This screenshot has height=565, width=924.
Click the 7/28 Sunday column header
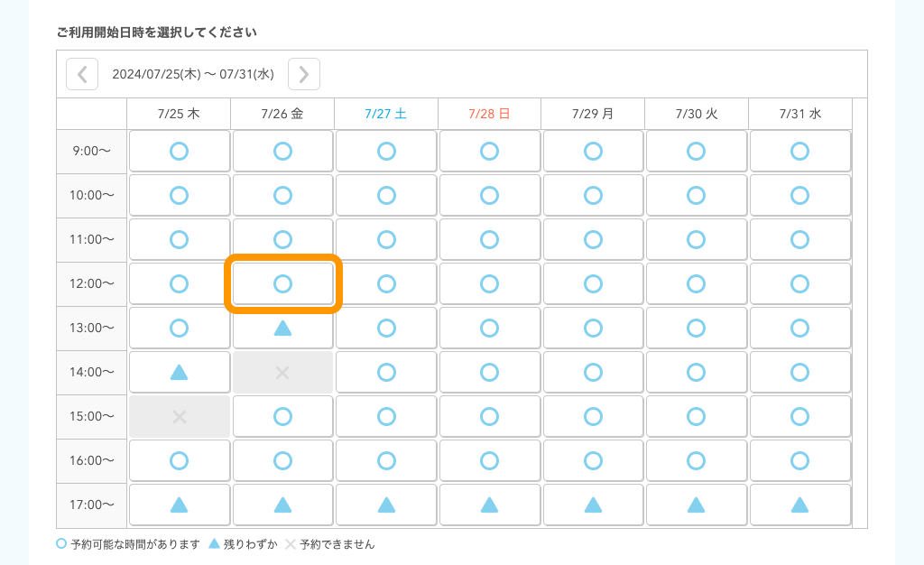click(x=489, y=114)
